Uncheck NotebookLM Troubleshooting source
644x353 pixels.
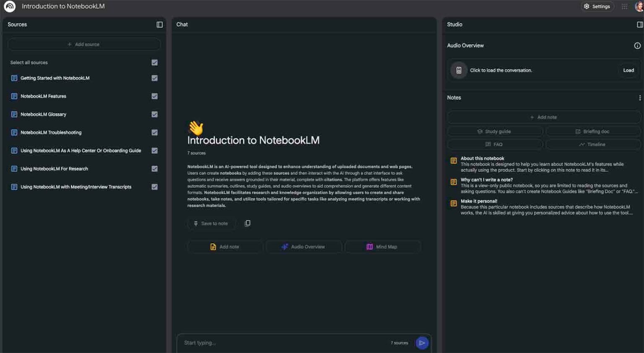pyautogui.click(x=155, y=132)
